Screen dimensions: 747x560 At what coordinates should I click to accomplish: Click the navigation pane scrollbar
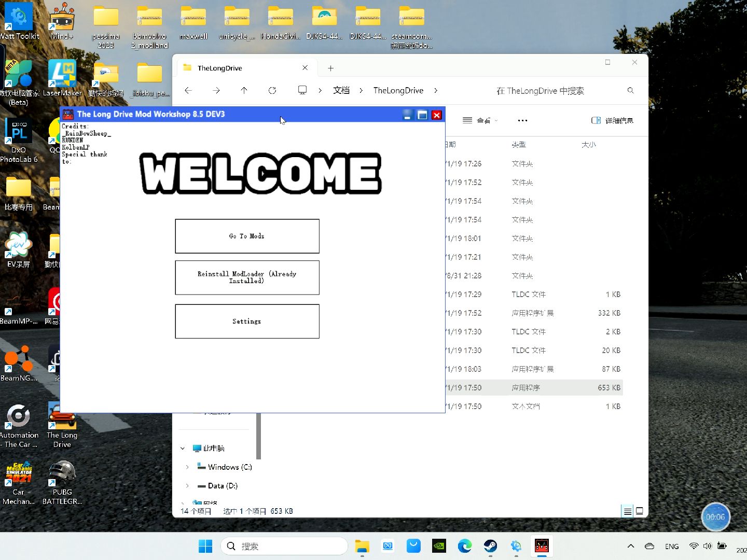pyautogui.click(x=258, y=436)
